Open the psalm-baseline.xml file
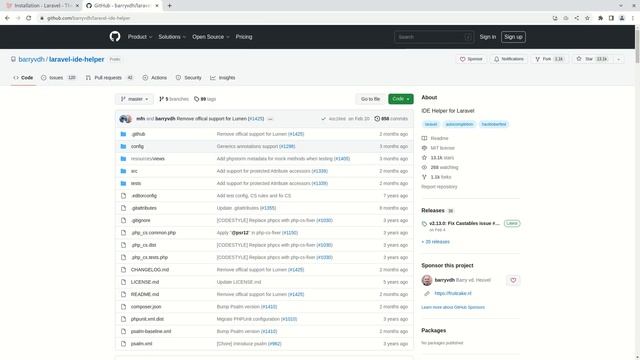The height and width of the screenshot is (360, 640). pos(151,331)
